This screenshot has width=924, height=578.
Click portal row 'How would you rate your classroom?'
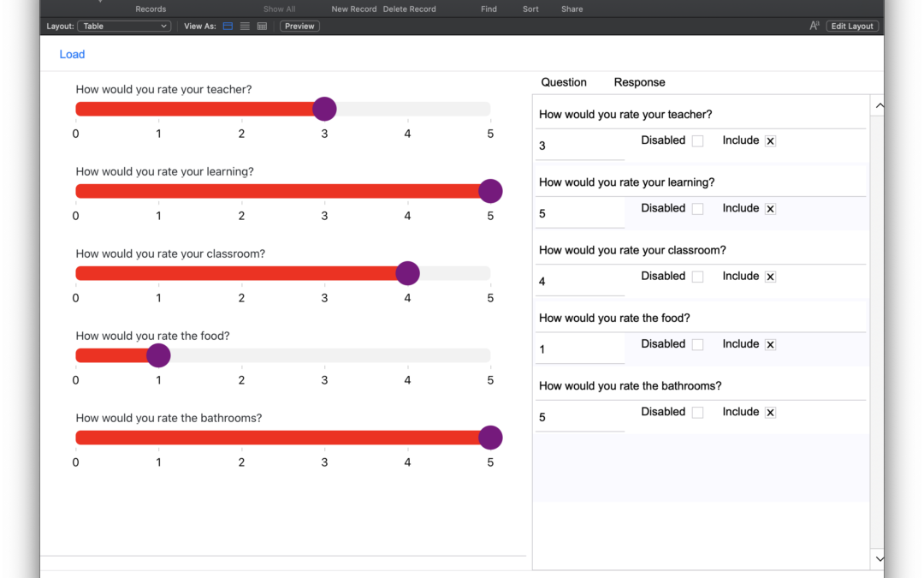(x=702, y=250)
